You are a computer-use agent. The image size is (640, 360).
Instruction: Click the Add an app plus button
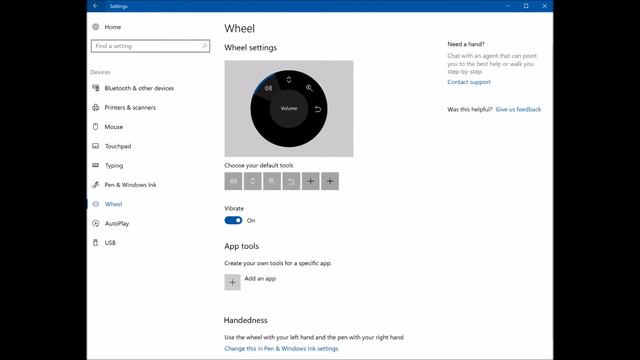click(x=232, y=282)
